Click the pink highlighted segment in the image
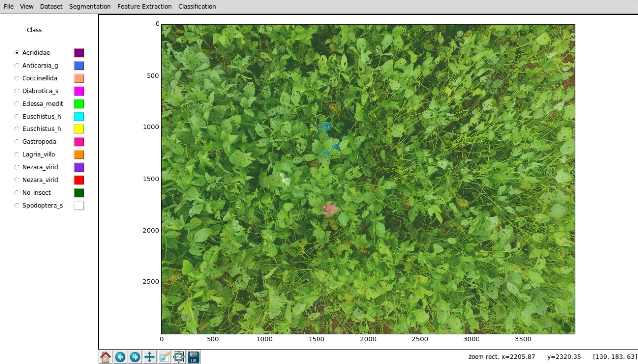638x364 pixels. 330,209
